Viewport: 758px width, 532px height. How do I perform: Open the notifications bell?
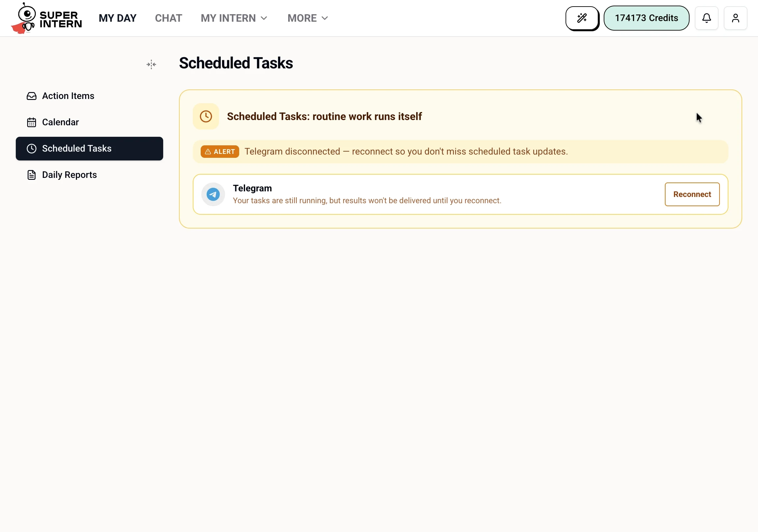point(706,18)
